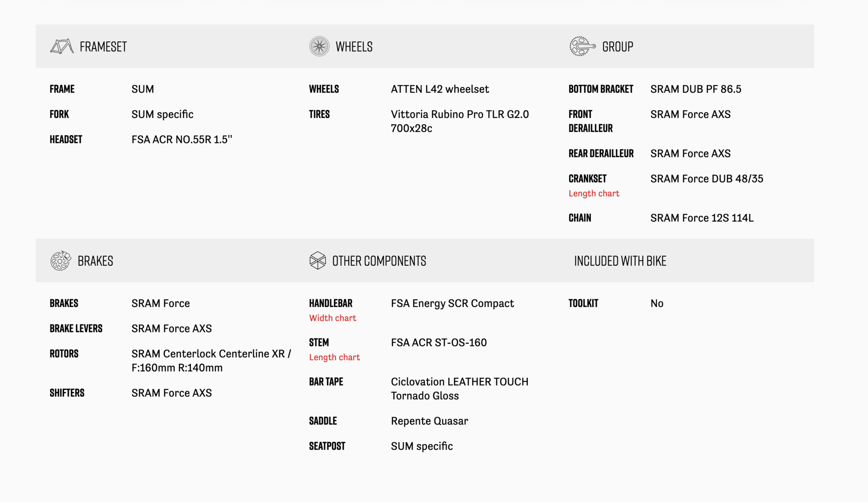This screenshot has width=868, height=502.
Task: Click the Group crankset icon
Action: point(582,46)
